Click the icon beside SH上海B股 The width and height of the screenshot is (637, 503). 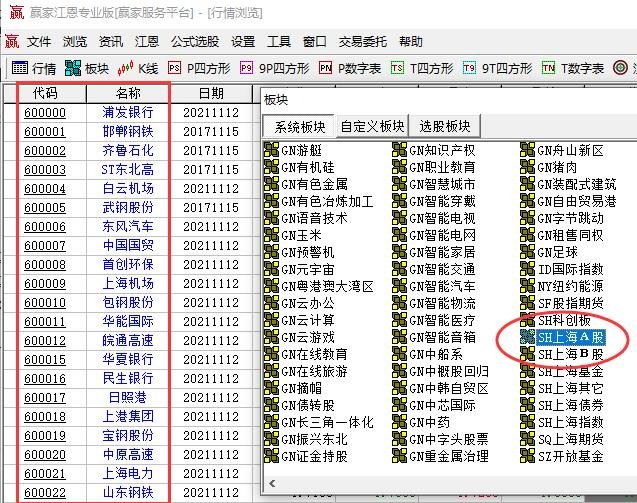(x=527, y=354)
